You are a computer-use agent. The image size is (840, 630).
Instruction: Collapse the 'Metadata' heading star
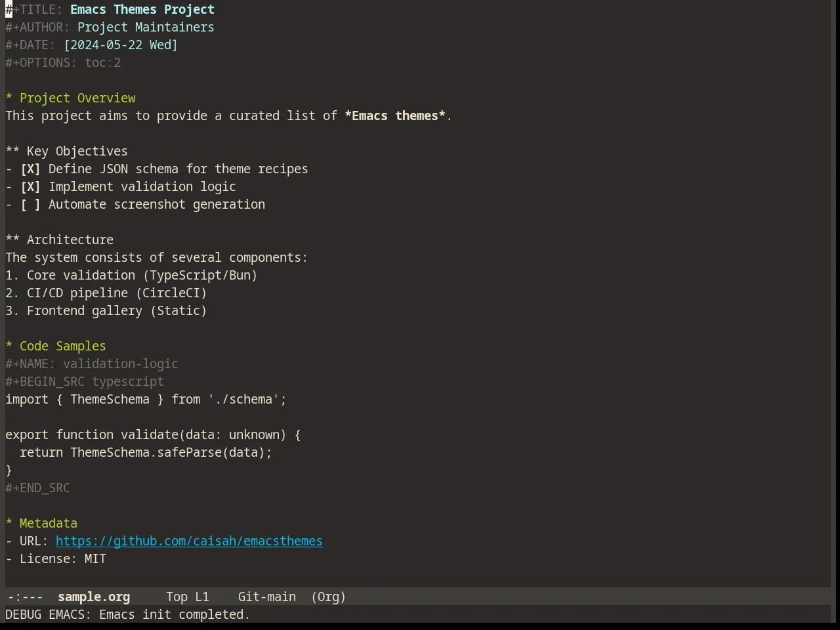[x=9, y=523]
